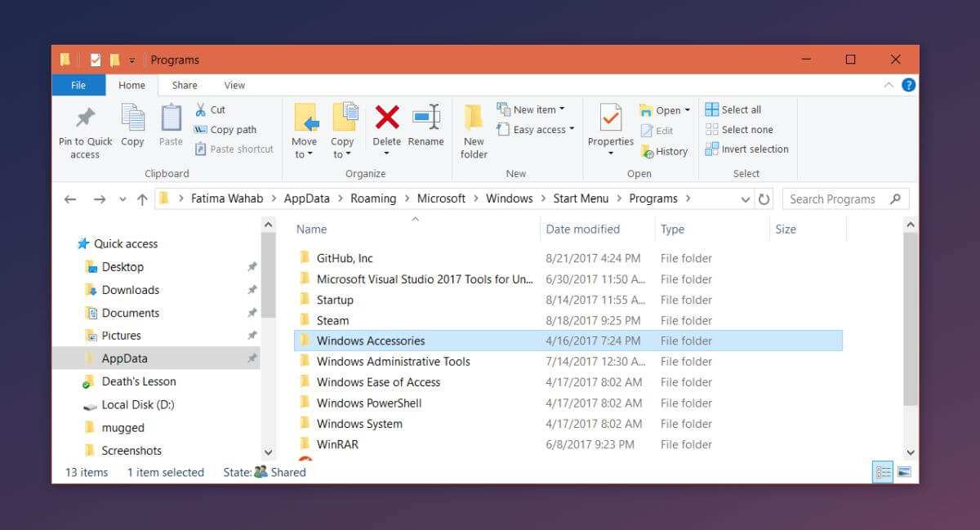This screenshot has height=530, width=980.
Task: Switch to details view in status bar
Action: click(x=883, y=472)
